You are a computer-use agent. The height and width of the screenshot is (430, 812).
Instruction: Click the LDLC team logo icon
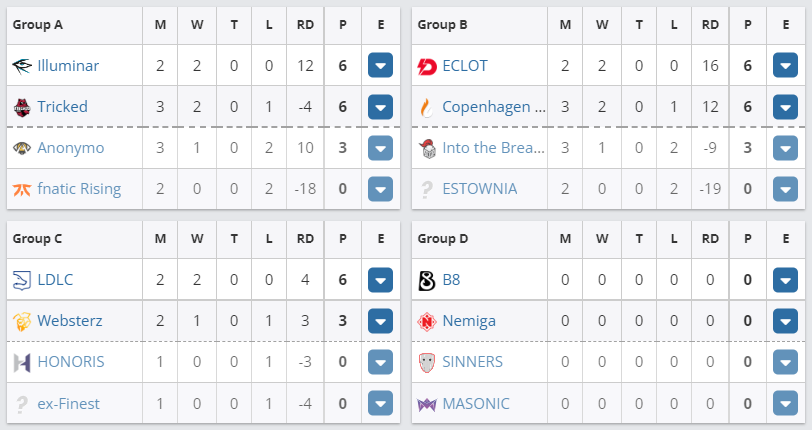[22, 281]
